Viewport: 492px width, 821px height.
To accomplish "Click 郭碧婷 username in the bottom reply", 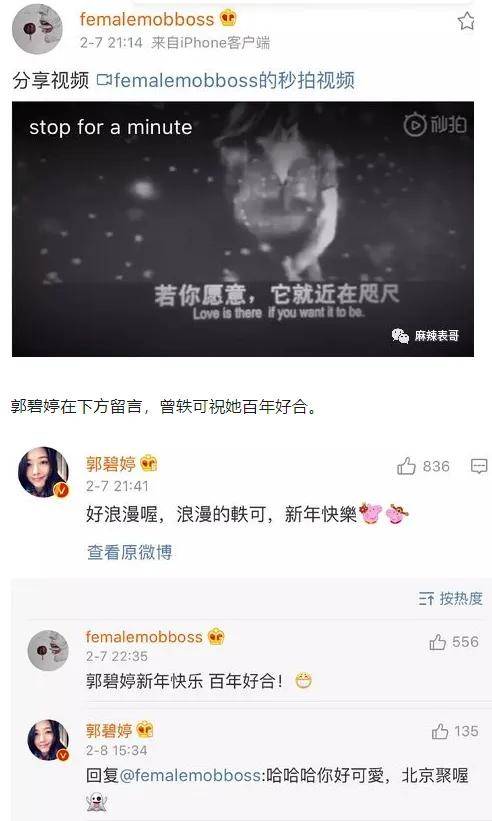I will [109, 730].
